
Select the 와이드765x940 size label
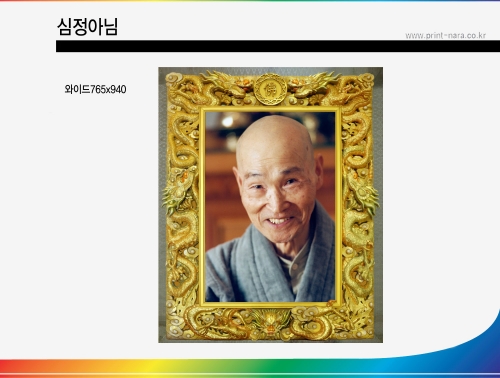[95, 89]
